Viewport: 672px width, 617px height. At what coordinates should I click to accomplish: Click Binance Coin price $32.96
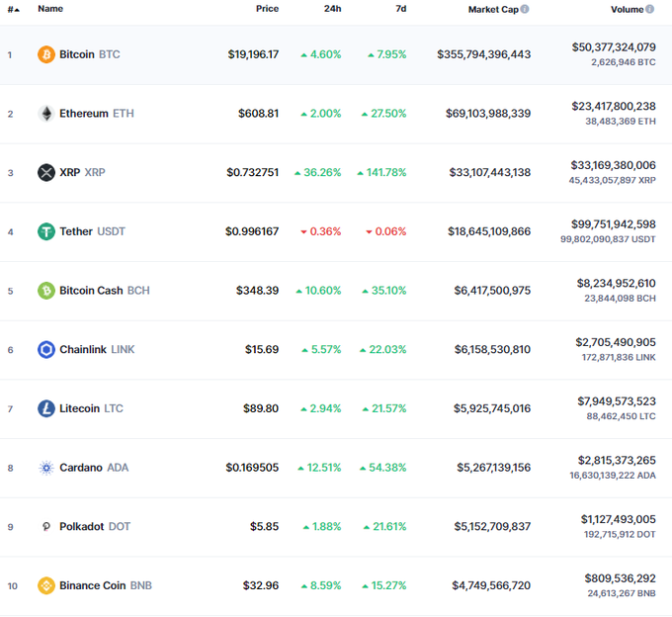click(261, 585)
